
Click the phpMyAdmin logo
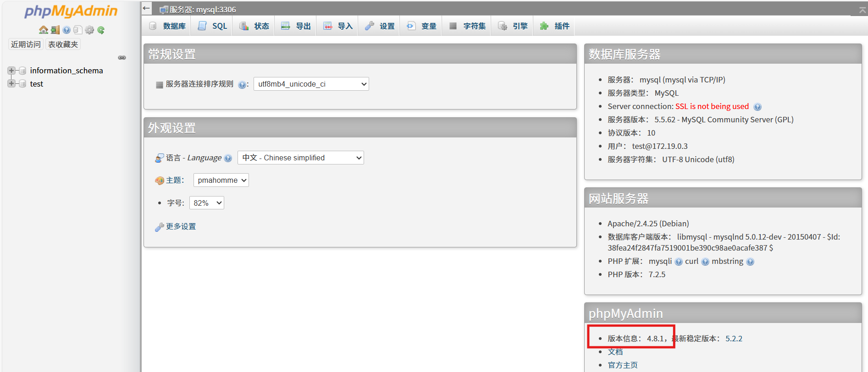(x=71, y=11)
